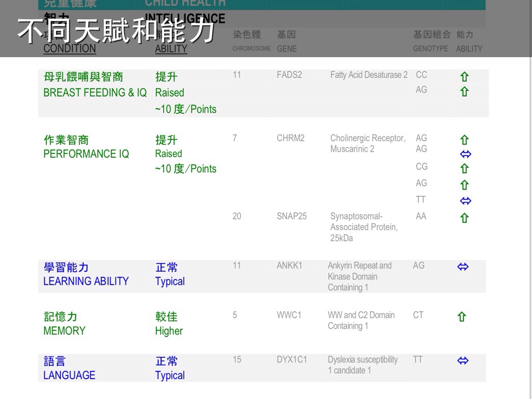Select the horizontal arrow in the DYX1C1 row
The height and width of the screenshot is (399, 532).
click(x=463, y=361)
